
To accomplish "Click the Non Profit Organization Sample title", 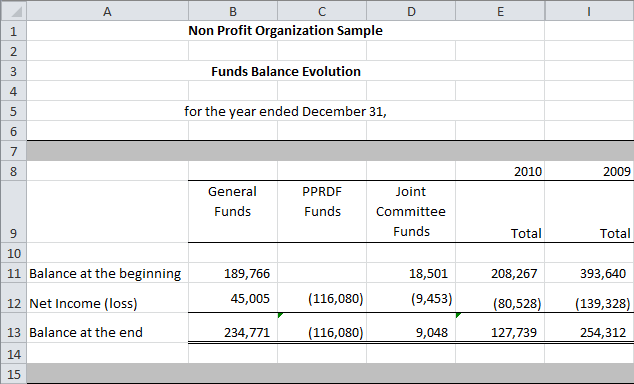I will pyautogui.click(x=285, y=31).
